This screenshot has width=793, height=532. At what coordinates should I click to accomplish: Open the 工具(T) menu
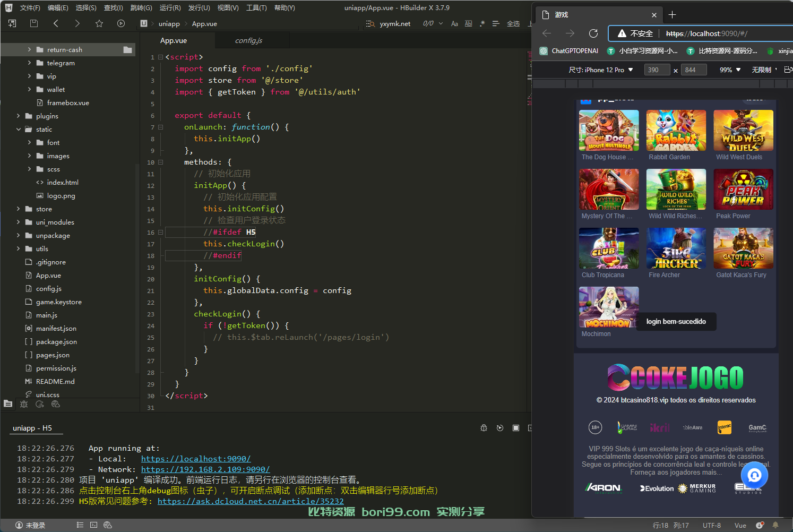[256, 7]
